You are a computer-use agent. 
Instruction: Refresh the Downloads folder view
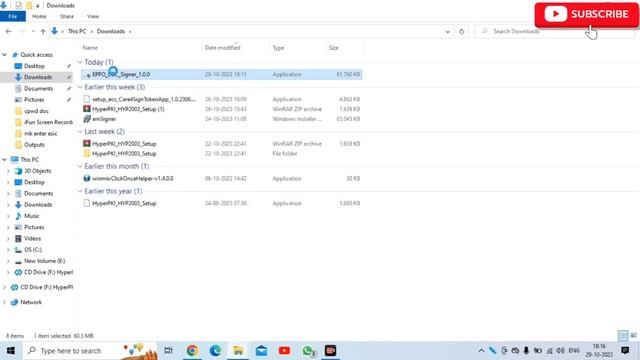click(461, 31)
